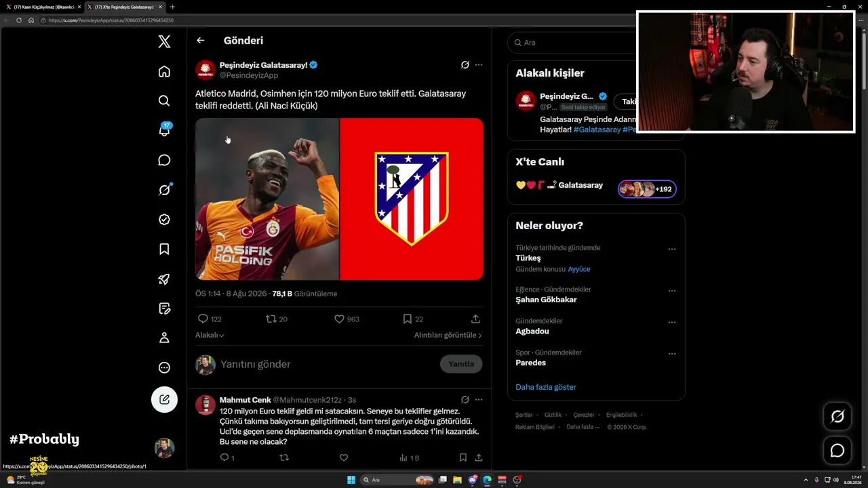Viewport: 868px width, 488px height.
Task: Expand the Alakalı sort dropdown
Action: [210, 335]
